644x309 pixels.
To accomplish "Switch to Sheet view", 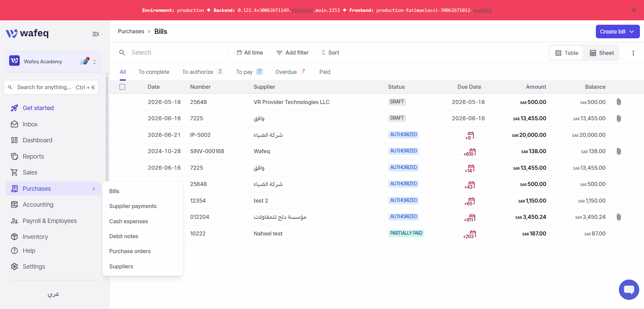I will pos(602,53).
